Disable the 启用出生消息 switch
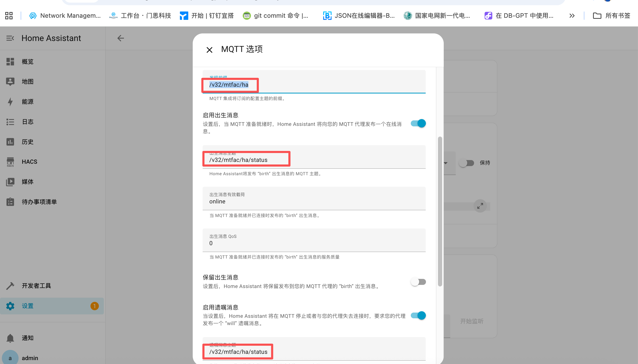The image size is (638, 364). (418, 123)
